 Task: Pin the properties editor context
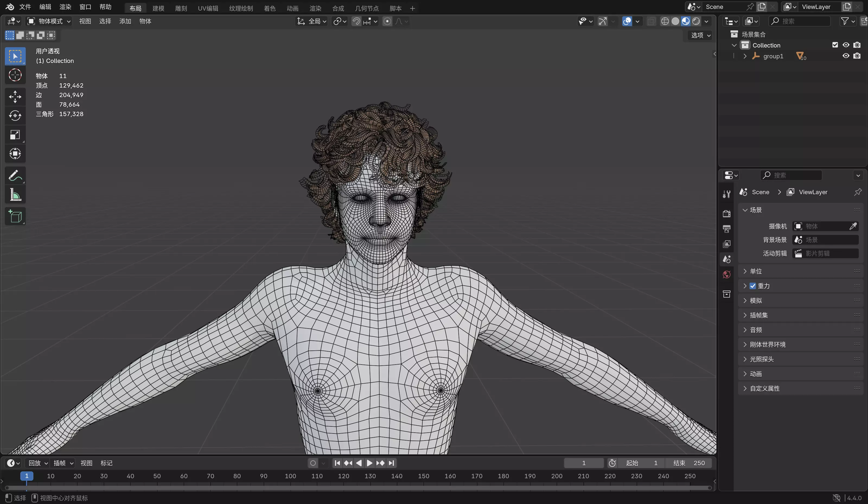(x=858, y=192)
